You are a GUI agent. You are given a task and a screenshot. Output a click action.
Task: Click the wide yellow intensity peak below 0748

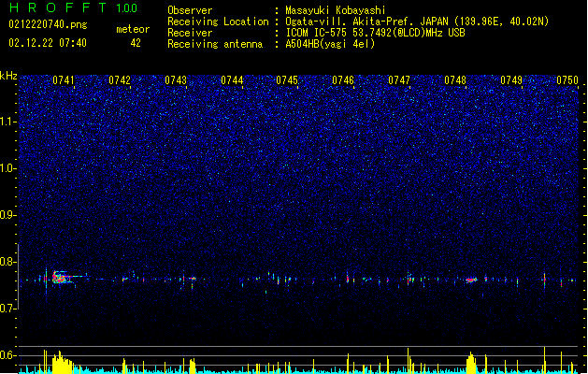[x=471, y=363]
